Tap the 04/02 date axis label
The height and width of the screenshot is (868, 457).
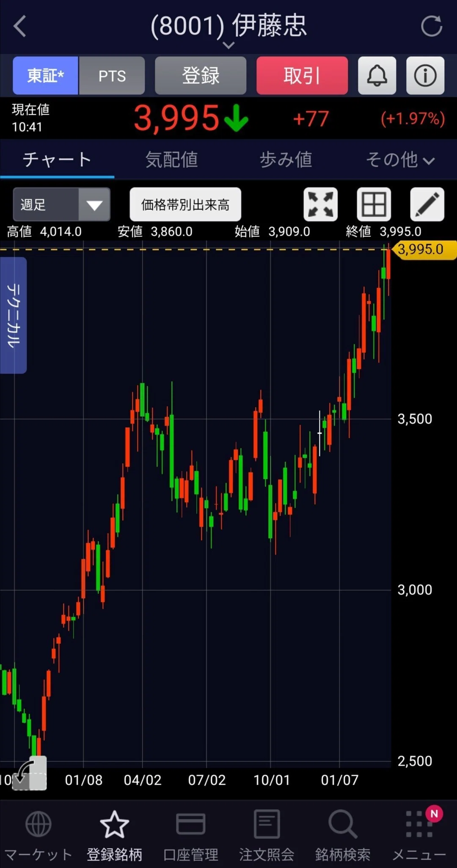click(143, 780)
